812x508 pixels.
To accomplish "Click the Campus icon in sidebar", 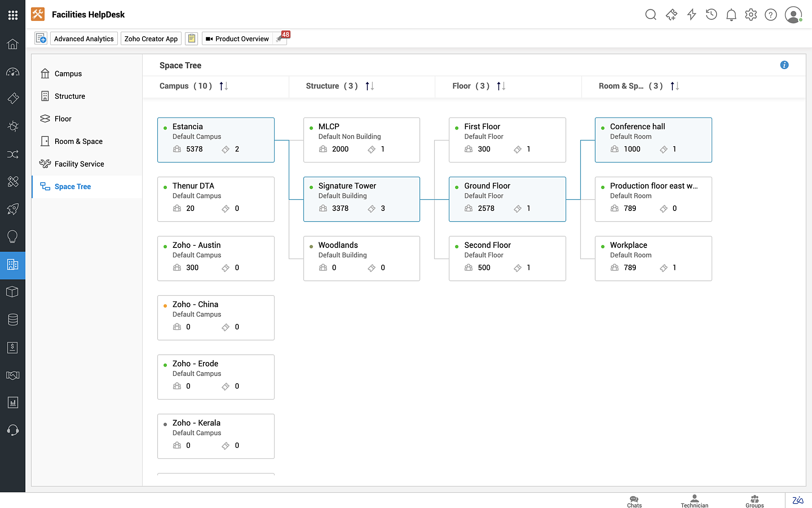I will pyautogui.click(x=45, y=73).
